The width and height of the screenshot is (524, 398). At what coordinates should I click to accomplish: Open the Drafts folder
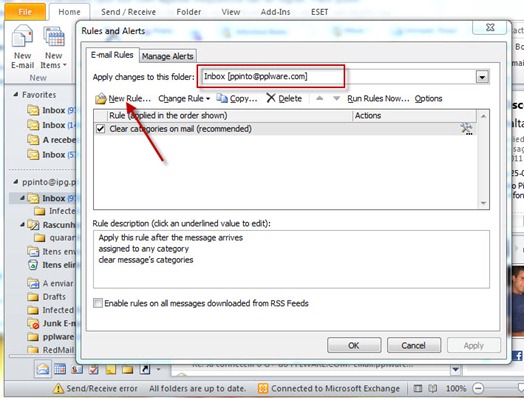pyautogui.click(x=47, y=297)
